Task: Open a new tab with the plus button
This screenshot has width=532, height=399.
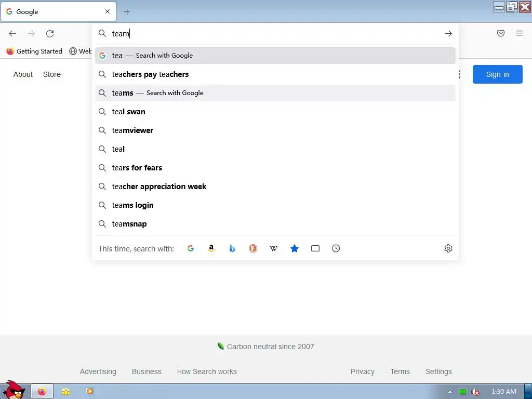Action: coord(127,12)
